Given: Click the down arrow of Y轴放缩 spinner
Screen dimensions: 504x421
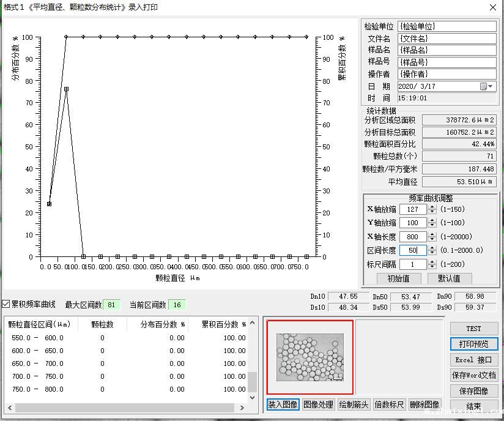Looking at the screenshot, I should [x=432, y=226].
